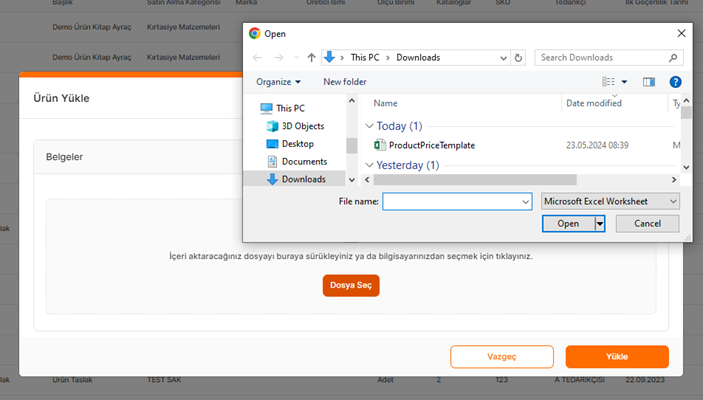Open Microsoft Excel Worksheet file type dropdown
The height and width of the screenshot is (400, 703).
610,201
